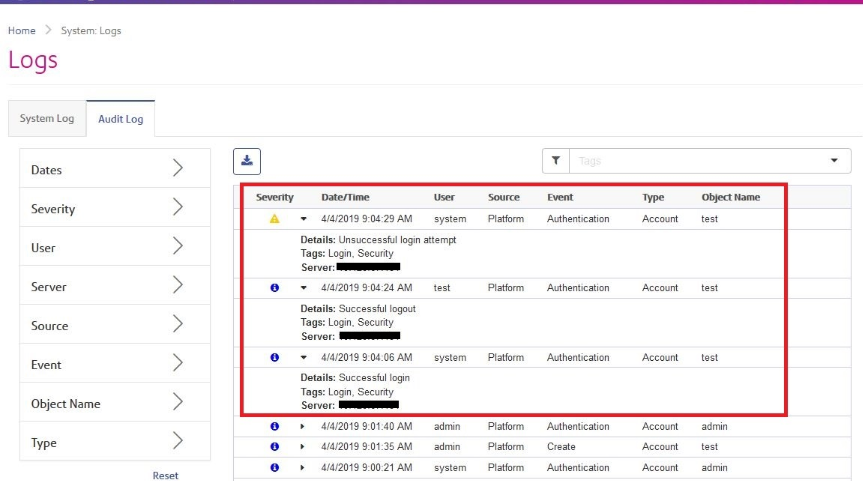The image size is (863, 481).
Task: Sort by the Date/Time column header
Action: [x=345, y=197]
